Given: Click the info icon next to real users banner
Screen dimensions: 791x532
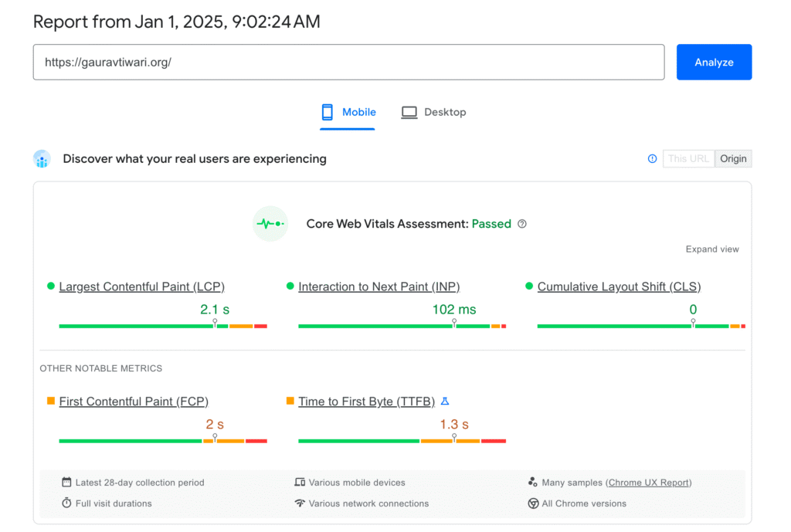Looking at the screenshot, I should pyautogui.click(x=652, y=158).
